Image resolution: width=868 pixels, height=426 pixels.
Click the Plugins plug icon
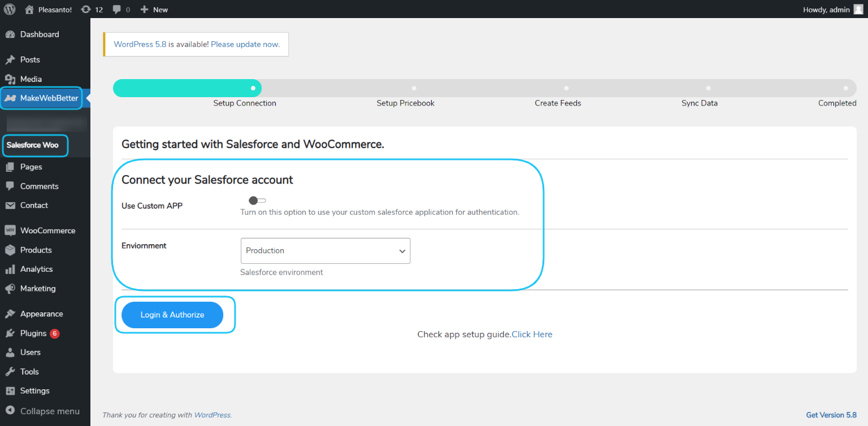tap(10, 333)
